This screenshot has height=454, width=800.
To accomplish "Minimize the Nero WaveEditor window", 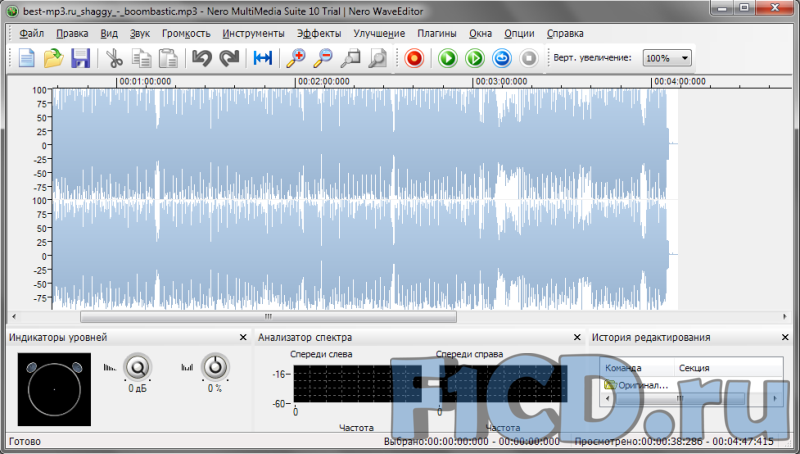I will pos(722,8).
